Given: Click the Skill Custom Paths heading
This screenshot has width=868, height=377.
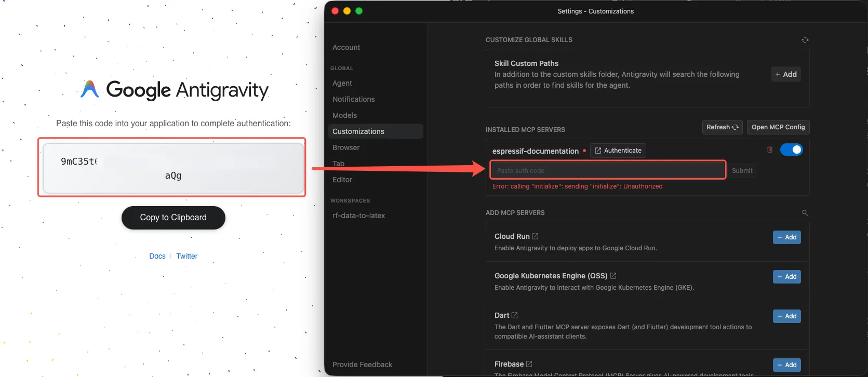Looking at the screenshot, I should (526, 63).
